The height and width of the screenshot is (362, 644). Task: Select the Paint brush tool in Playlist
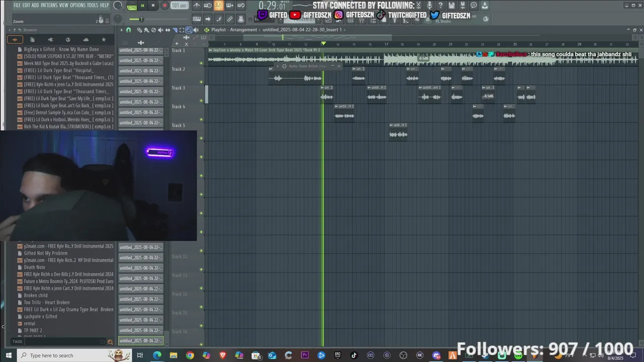coord(146,30)
